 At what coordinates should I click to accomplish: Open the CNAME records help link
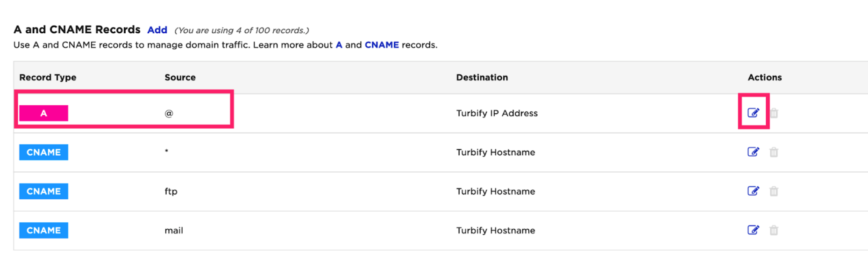(x=382, y=45)
